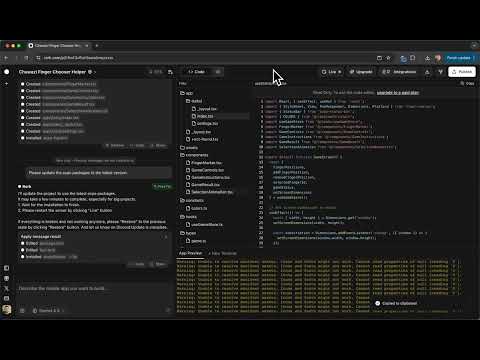Click the preview device toggle right of Code
The image size is (480, 360).
point(218,72)
